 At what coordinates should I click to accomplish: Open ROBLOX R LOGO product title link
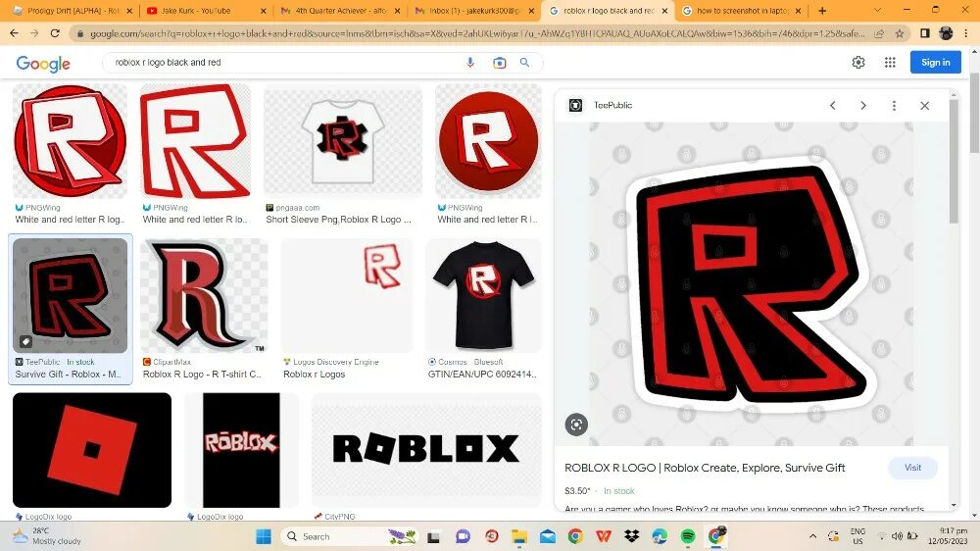click(x=705, y=468)
